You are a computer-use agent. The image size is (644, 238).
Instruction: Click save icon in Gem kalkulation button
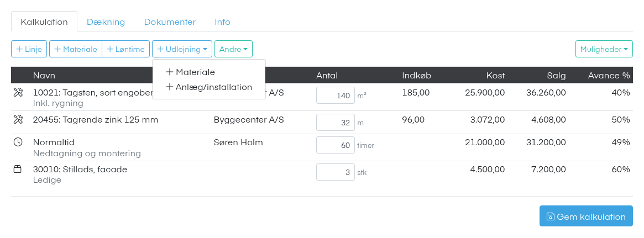[x=551, y=216]
